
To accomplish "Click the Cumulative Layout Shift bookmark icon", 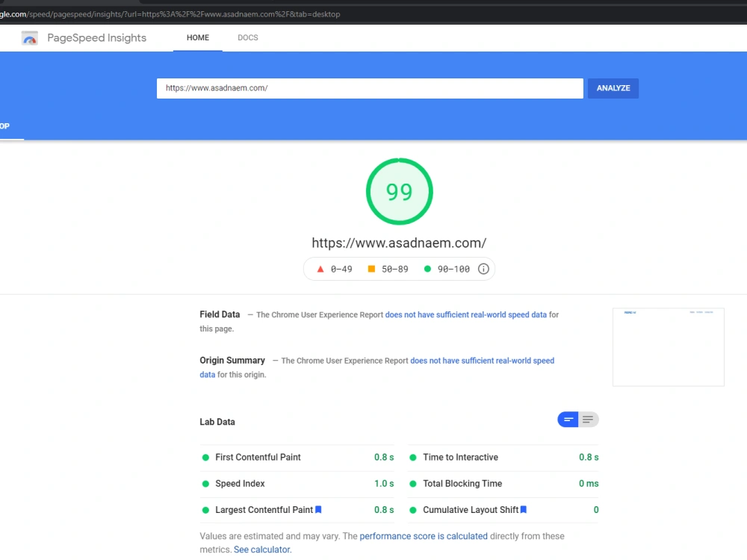I will coord(524,509).
